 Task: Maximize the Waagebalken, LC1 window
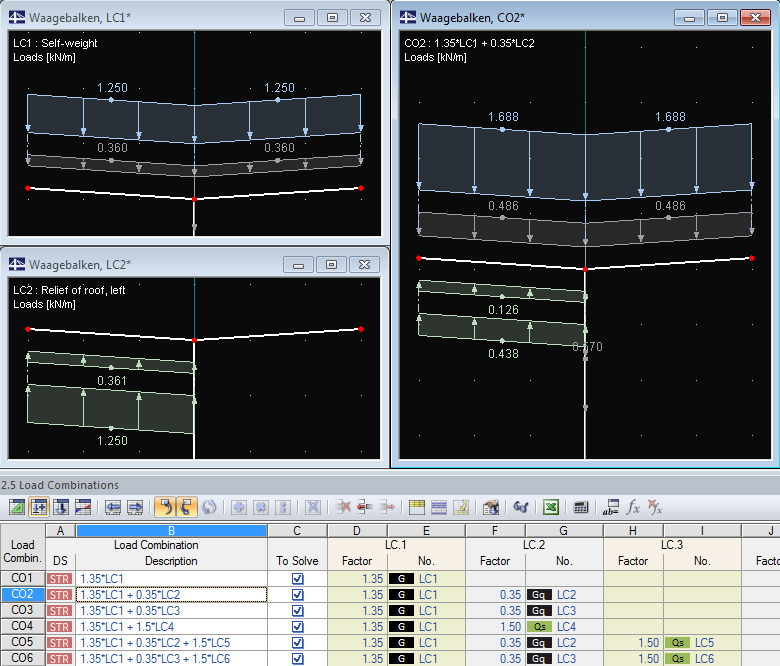tap(332, 18)
